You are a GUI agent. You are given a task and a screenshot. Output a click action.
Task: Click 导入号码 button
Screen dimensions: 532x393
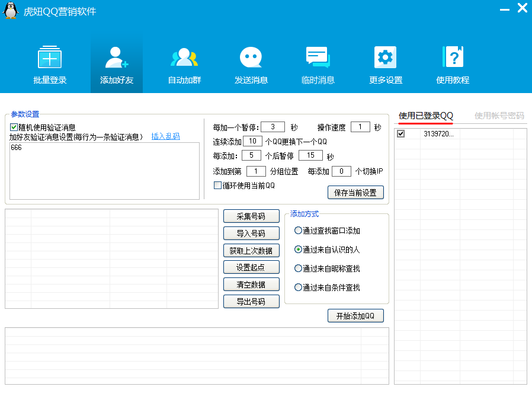tap(251, 233)
